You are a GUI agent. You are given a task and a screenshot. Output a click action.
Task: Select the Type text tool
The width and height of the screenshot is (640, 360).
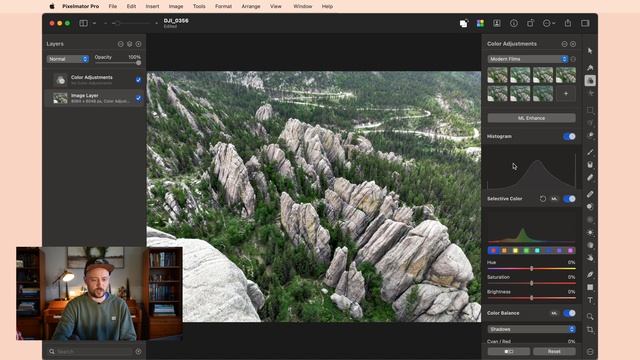pos(590,300)
